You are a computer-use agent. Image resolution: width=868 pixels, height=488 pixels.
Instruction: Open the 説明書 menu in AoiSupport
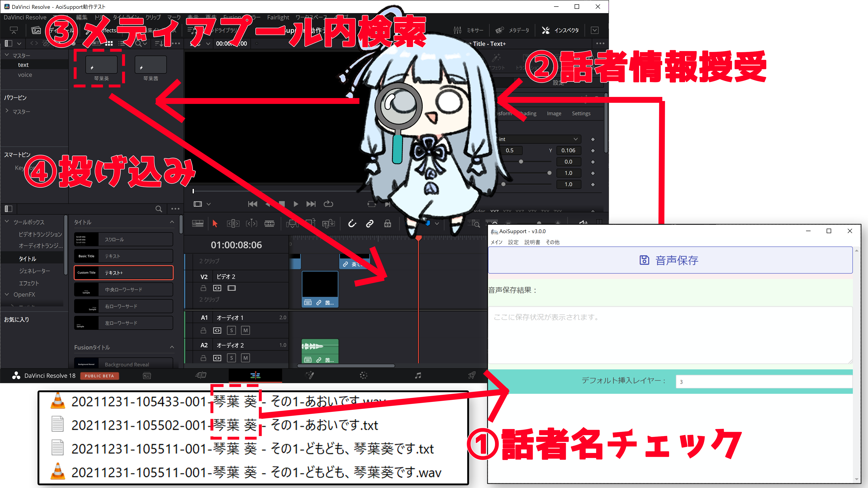532,242
